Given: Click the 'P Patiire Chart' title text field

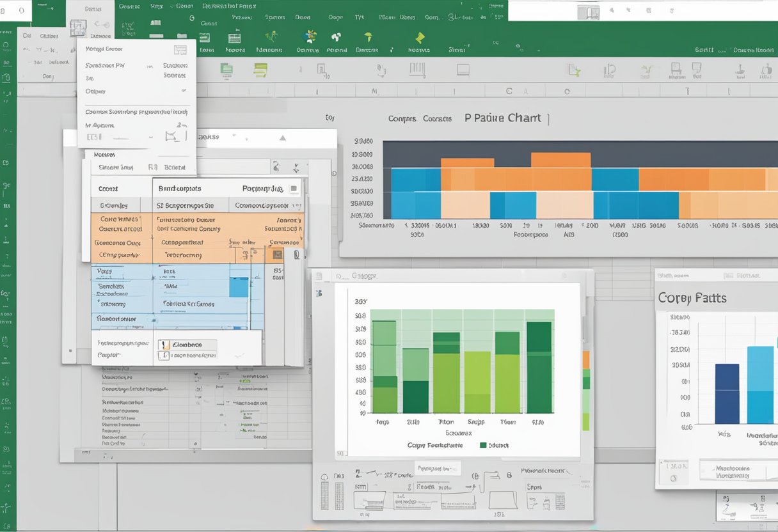Looking at the screenshot, I should pos(502,118).
